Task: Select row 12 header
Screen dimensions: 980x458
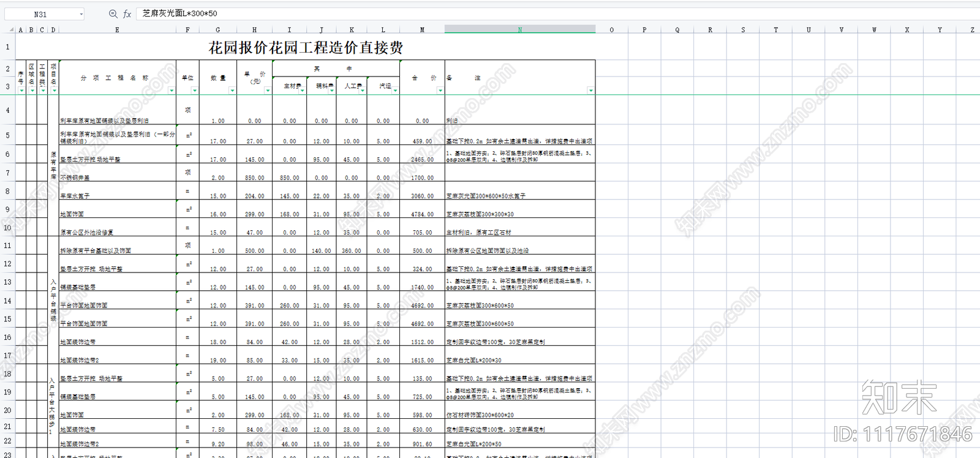Action: (7, 264)
